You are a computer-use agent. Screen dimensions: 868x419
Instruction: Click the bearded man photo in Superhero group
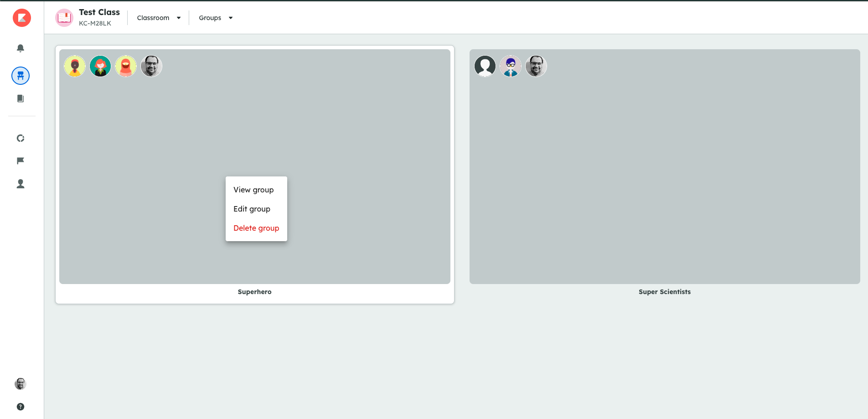click(151, 66)
